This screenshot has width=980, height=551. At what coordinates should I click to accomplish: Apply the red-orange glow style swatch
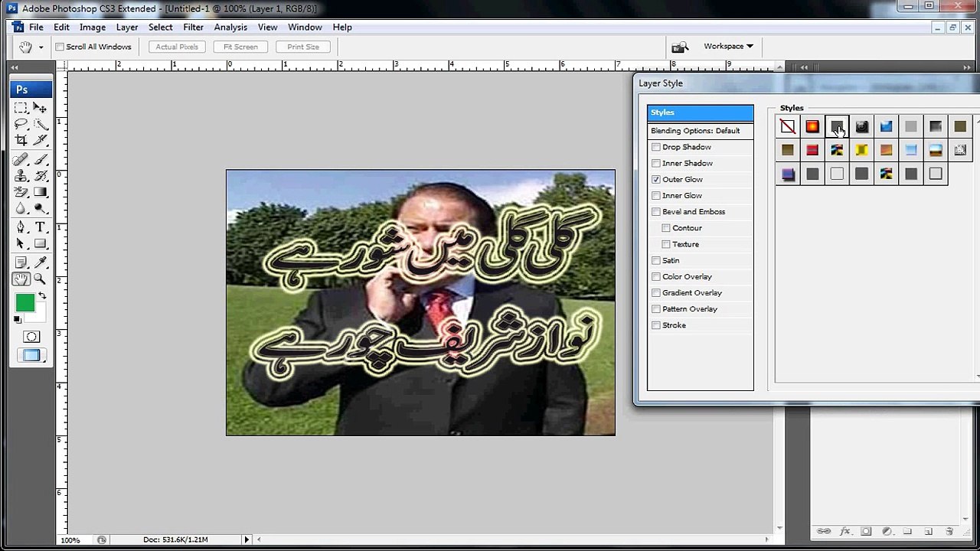(812, 126)
